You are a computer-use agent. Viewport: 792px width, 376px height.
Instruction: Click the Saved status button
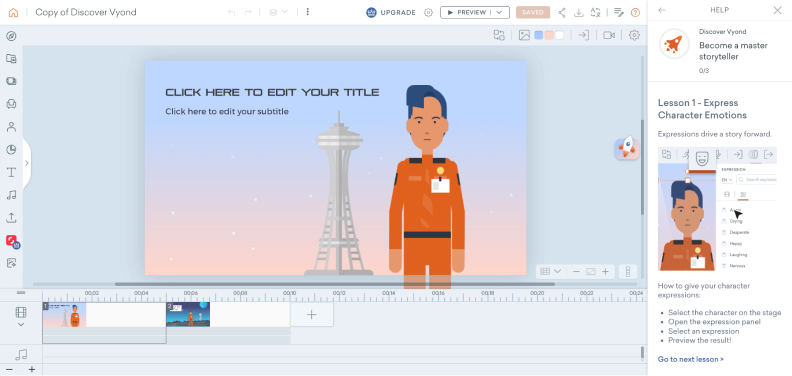click(533, 12)
